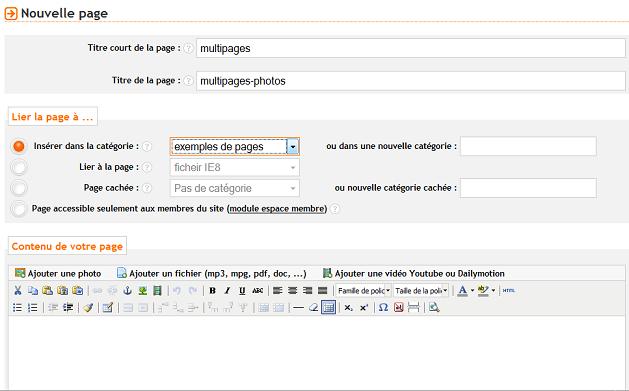This screenshot has height=391, width=629.
Task: Click the 'ou dans une nouvelle catégorie' field
Action: (528, 146)
